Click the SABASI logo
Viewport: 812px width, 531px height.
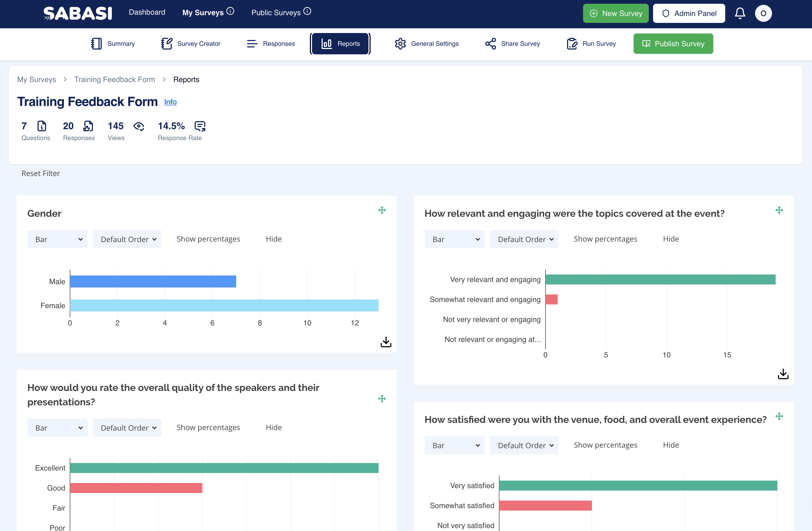(x=77, y=13)
